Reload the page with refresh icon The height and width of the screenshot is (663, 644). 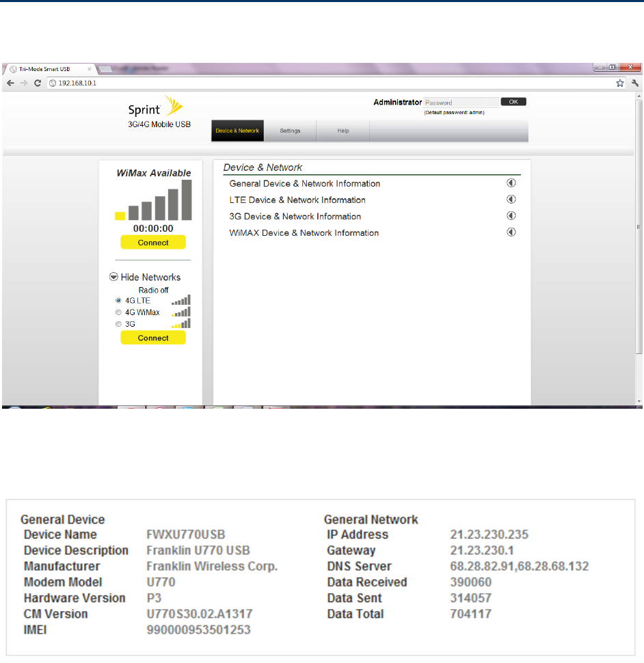point(38,83)
